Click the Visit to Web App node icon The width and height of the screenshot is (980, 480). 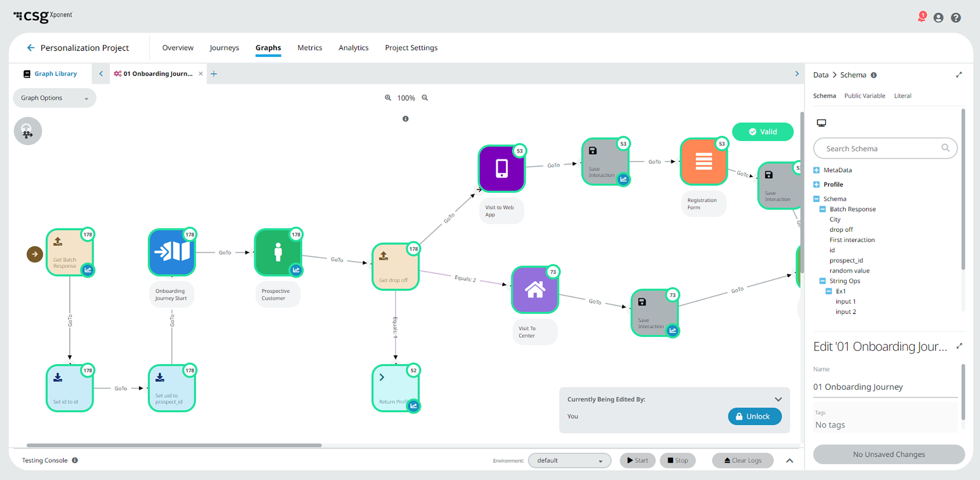501,169
